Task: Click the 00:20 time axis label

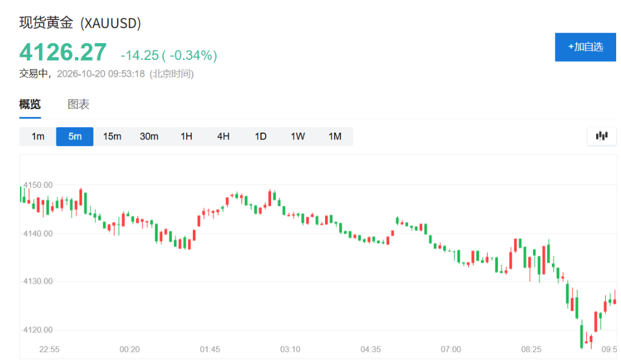Action: (130, 349)
